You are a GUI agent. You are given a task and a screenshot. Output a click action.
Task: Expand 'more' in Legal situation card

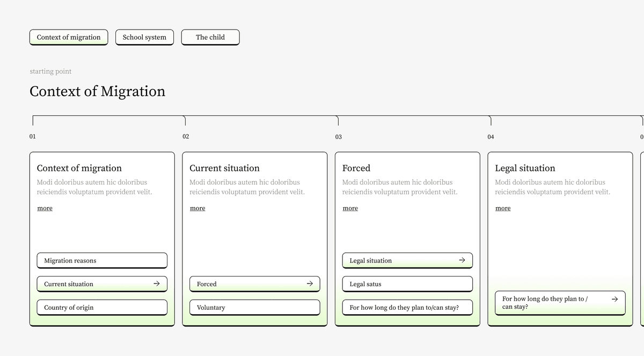coord(503,208)
